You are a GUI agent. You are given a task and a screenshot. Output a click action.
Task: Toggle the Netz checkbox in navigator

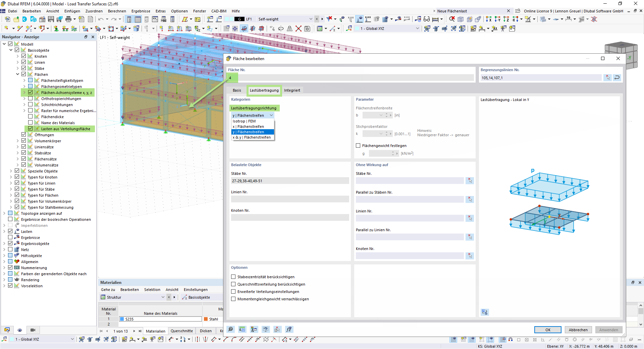(10, 250)
